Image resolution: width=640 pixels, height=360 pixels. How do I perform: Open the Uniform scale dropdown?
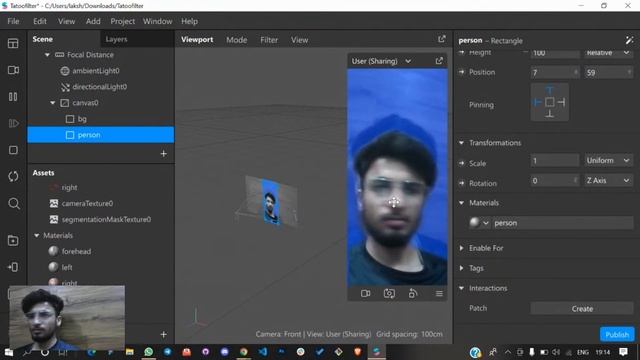pos(608,160)
